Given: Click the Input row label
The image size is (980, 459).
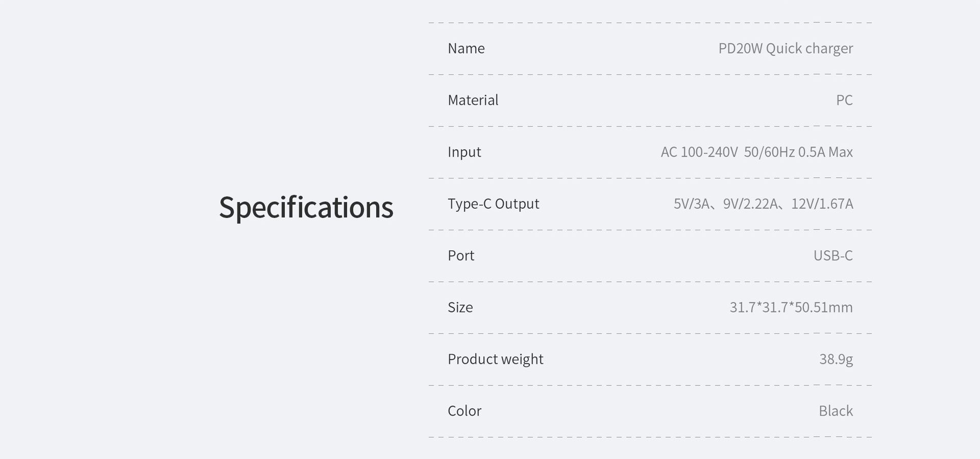Looking at the screenshot, I should click(464, 152).
